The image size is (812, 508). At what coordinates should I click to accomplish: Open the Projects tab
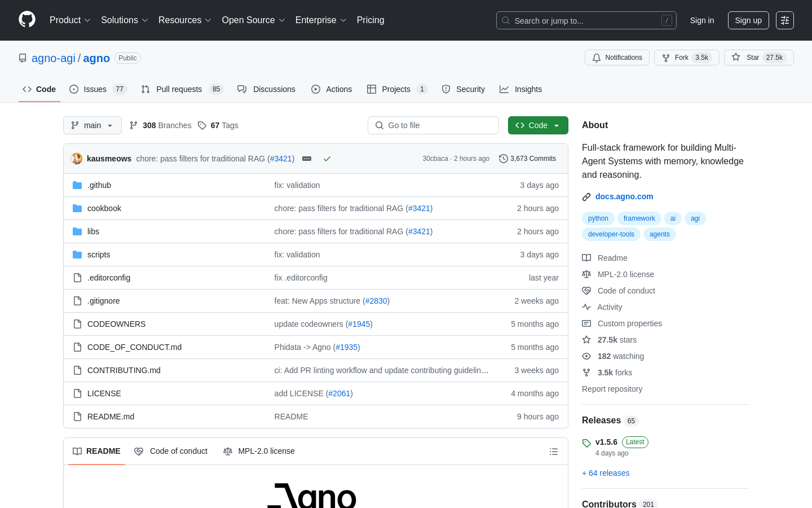pos(397,89)
